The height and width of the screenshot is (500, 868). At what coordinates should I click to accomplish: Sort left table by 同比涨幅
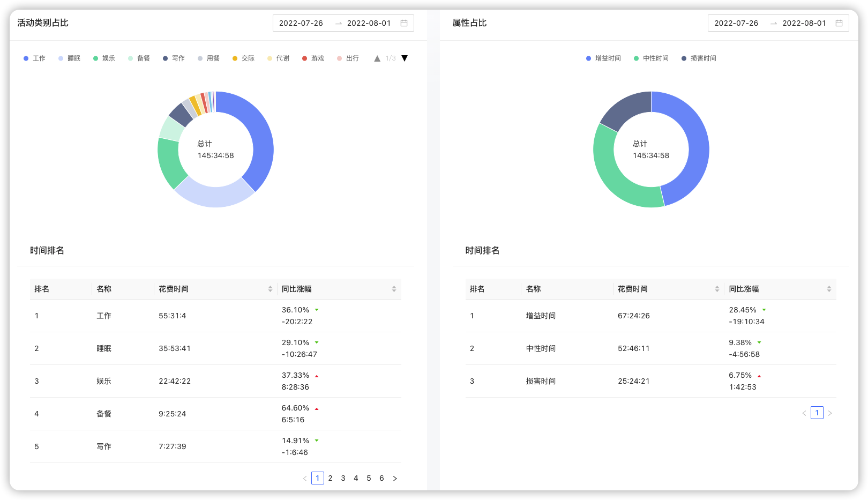[394, 289]
